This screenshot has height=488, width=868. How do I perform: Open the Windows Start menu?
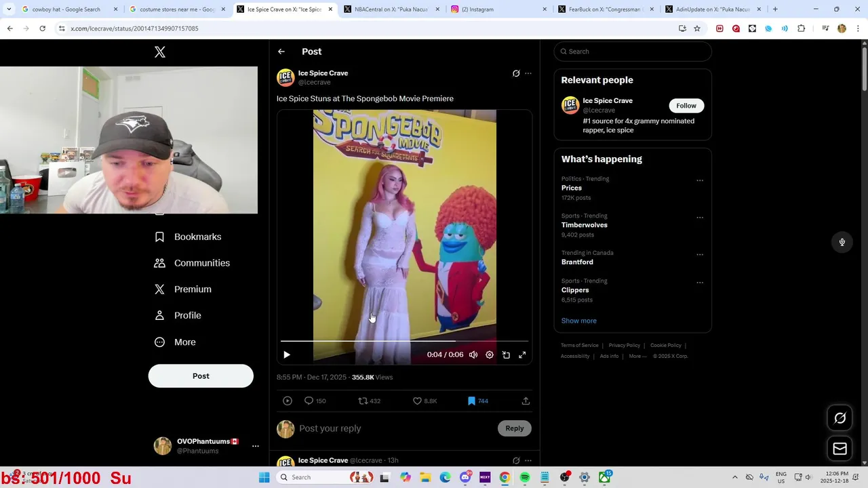click(x=264, y=477)
